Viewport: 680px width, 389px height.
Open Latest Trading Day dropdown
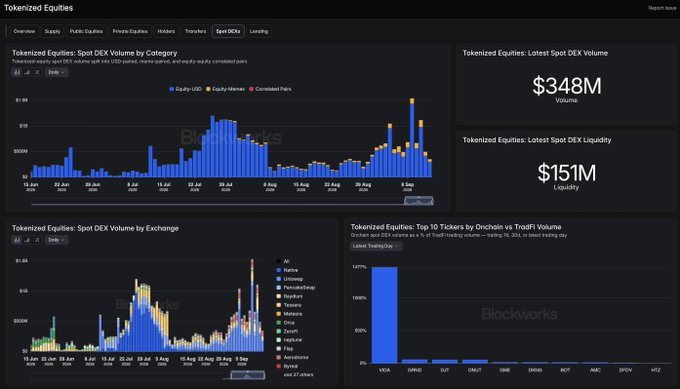point(376,246)
